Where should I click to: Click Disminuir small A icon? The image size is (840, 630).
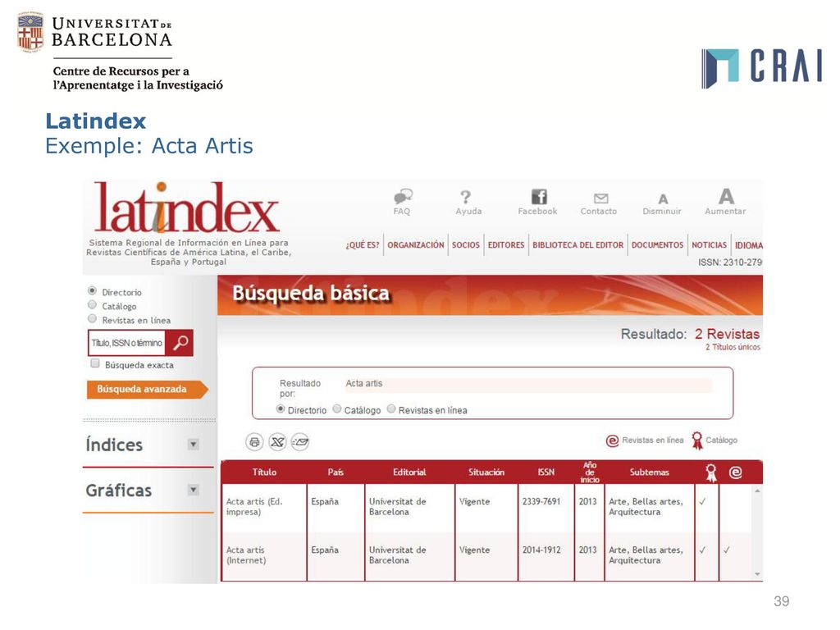click(x=663, y=199)
